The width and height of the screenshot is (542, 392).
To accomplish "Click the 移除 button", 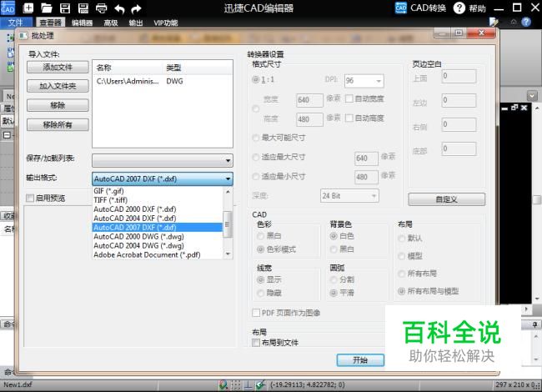I will 58,105.
